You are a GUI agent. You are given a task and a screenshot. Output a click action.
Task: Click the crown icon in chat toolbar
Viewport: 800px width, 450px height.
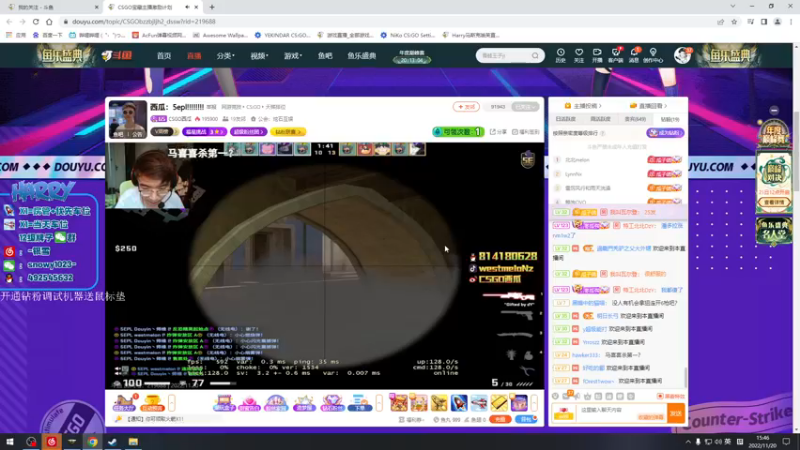tap(587, 396)
